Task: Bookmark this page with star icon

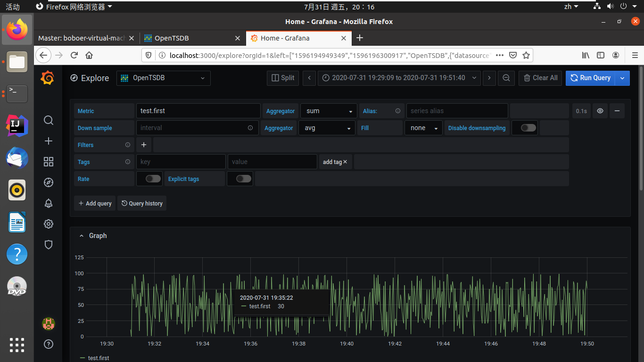Action: tap(526, 55)
